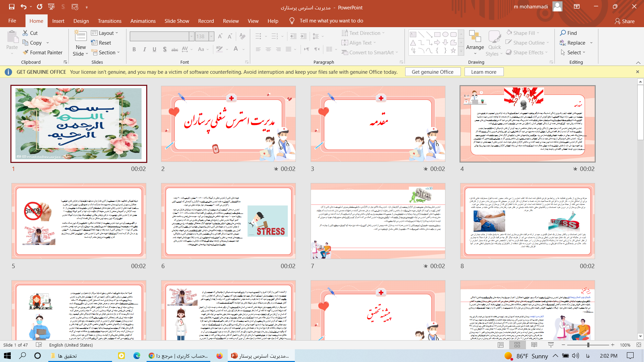Click the Get genuine Office button

[432, 72]
